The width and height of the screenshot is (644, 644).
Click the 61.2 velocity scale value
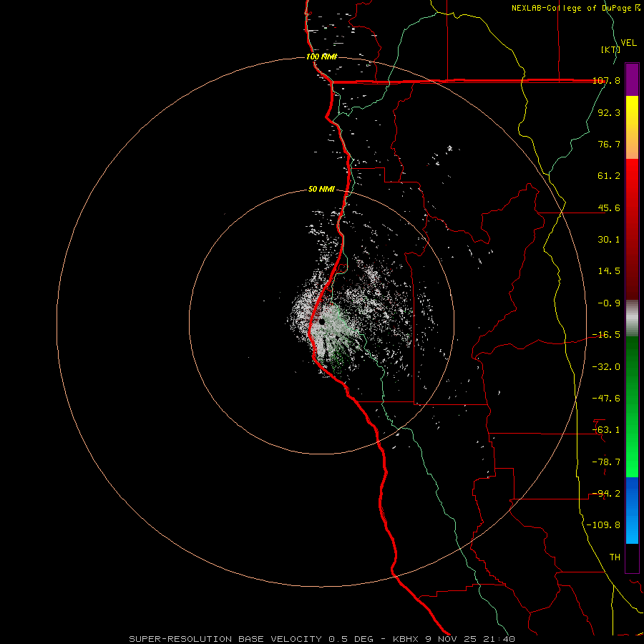coord(609,176)
